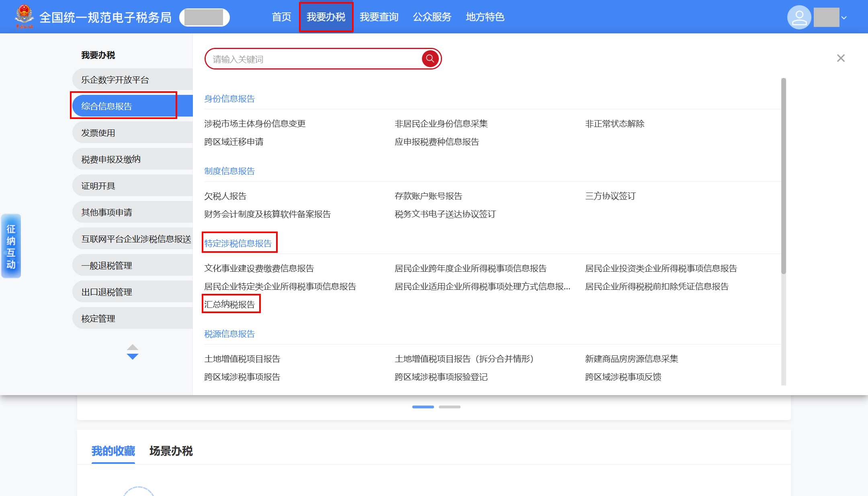This screenshot has height=496, width=868.
Task: Expand the user account dropdown chevron
Action: (844, 18)
